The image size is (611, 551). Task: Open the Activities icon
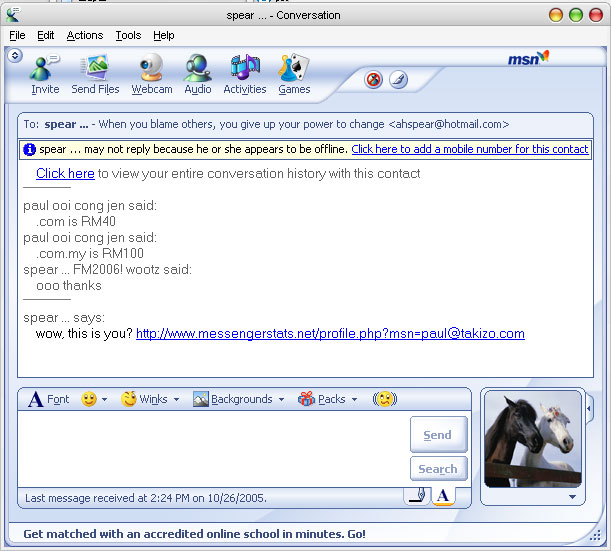(244, 74)
